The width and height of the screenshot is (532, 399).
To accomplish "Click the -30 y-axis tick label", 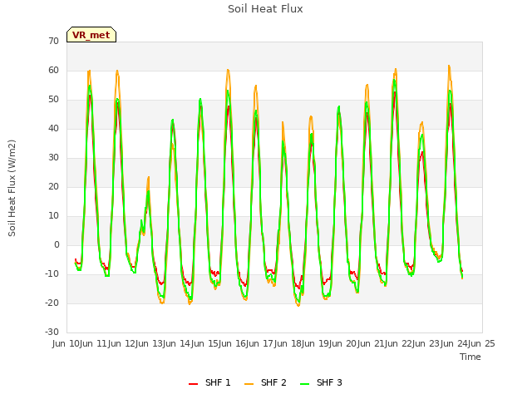I will pos(52,332).
